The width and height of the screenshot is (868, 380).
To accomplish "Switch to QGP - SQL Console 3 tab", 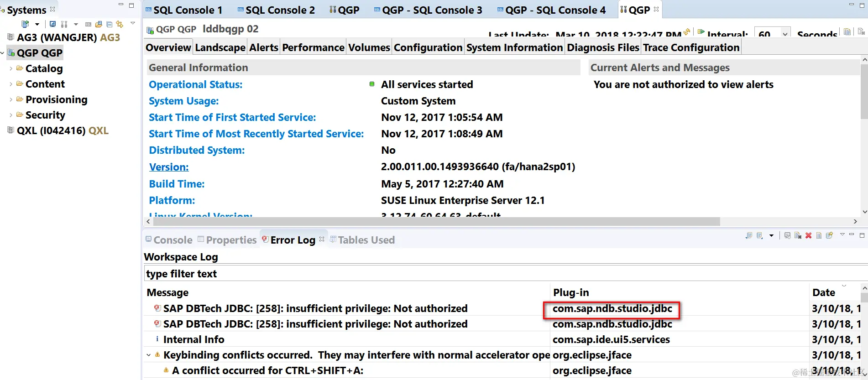I will coord(428,10).
